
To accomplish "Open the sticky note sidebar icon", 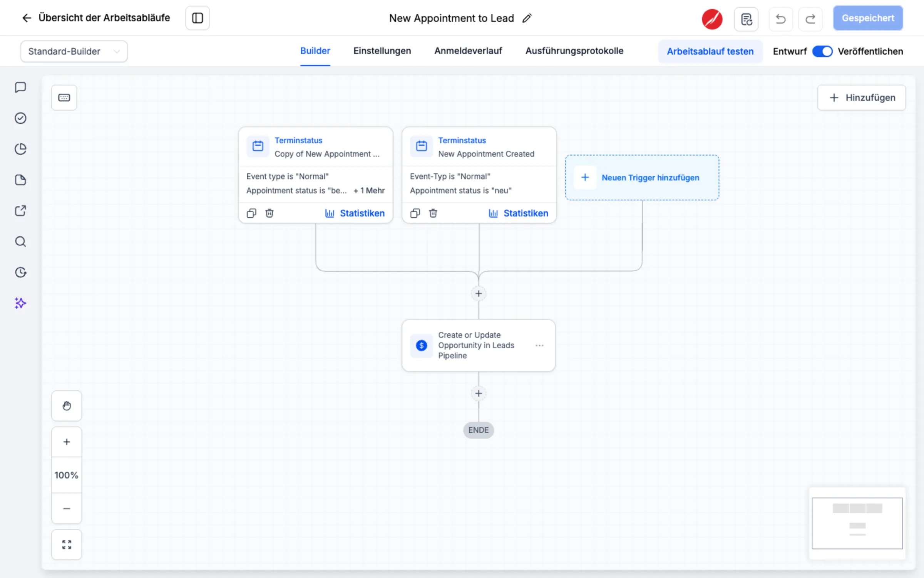I will pyautogui.click(x=20, y=180).
